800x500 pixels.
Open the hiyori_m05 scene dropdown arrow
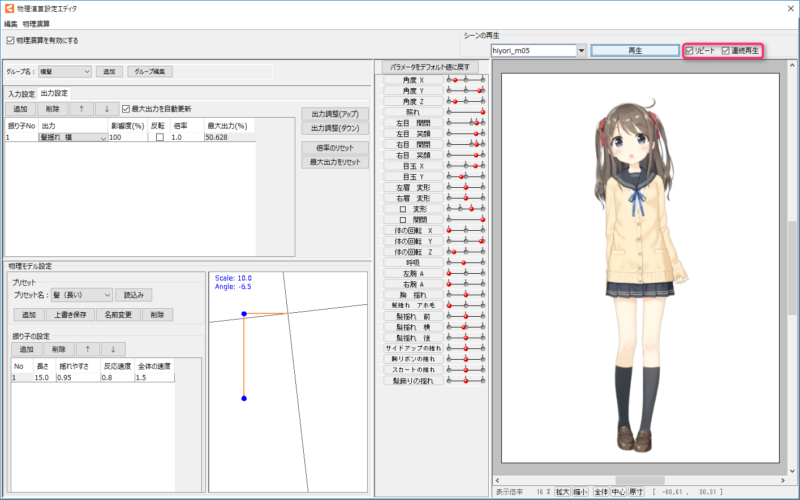(x=581, y=51)
